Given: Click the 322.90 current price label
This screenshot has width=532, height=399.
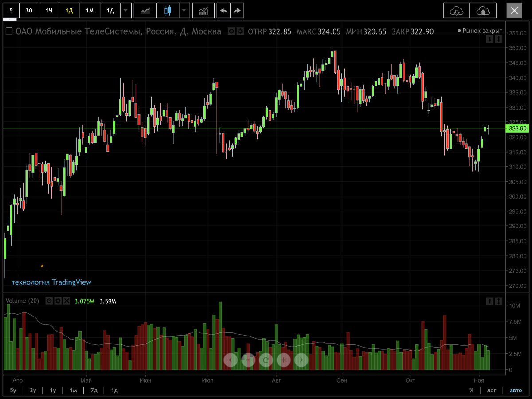Looking at the screenshot, I should click(517, 129).
